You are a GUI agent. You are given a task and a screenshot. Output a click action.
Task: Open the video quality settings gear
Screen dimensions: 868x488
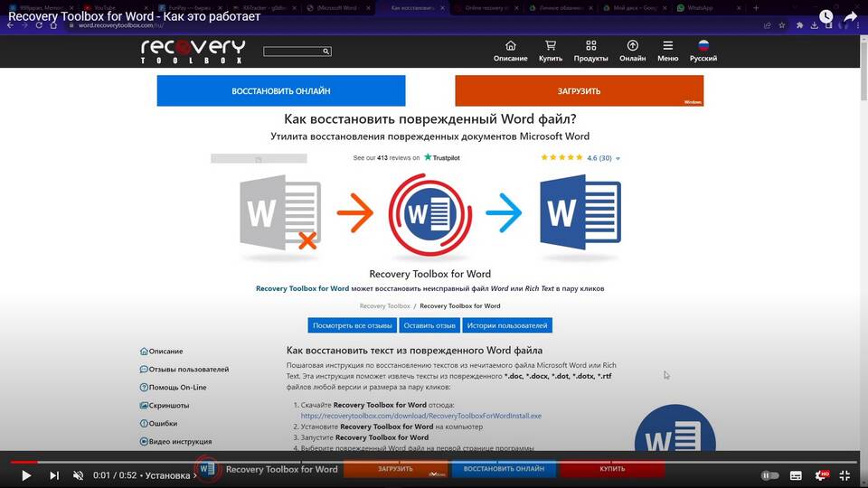(x=821, y=475)
